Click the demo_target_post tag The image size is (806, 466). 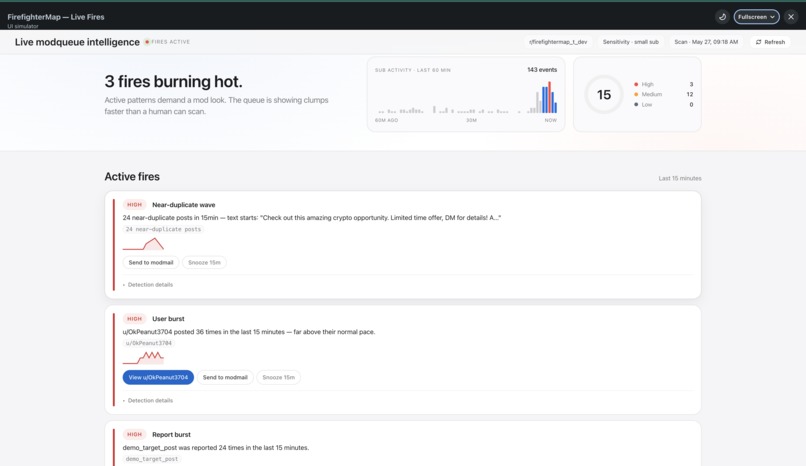click(152, 459)
